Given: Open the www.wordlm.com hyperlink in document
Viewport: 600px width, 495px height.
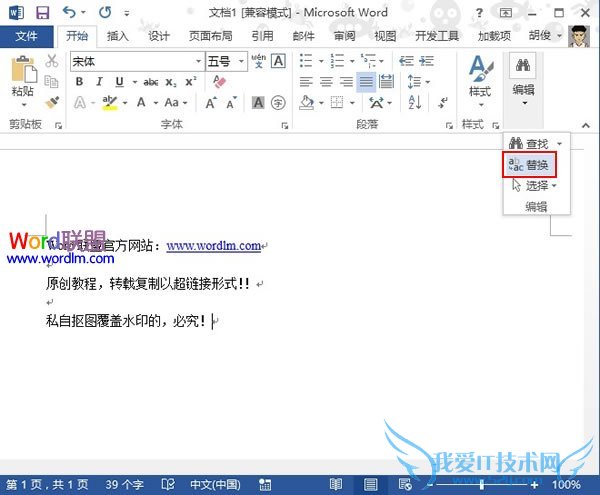Looking at the screenshot, I should [x=214, y=246].
